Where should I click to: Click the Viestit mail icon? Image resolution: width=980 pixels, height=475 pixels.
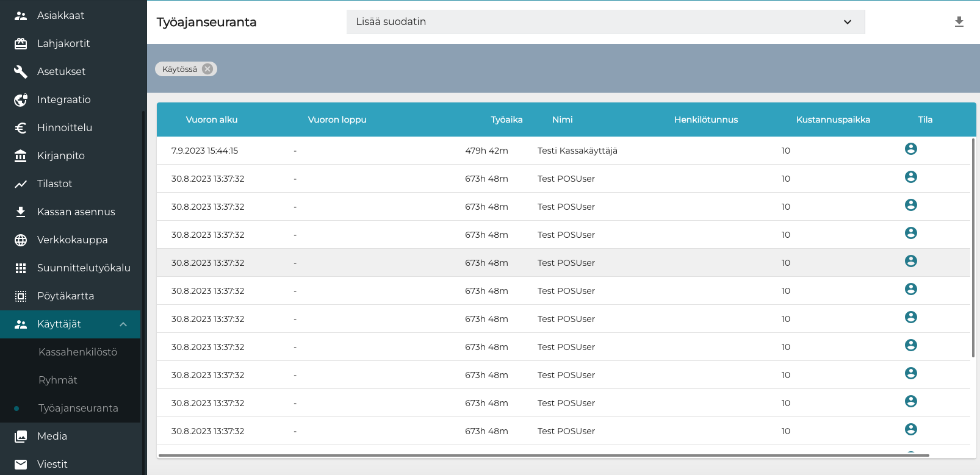(x=21, y=465)
